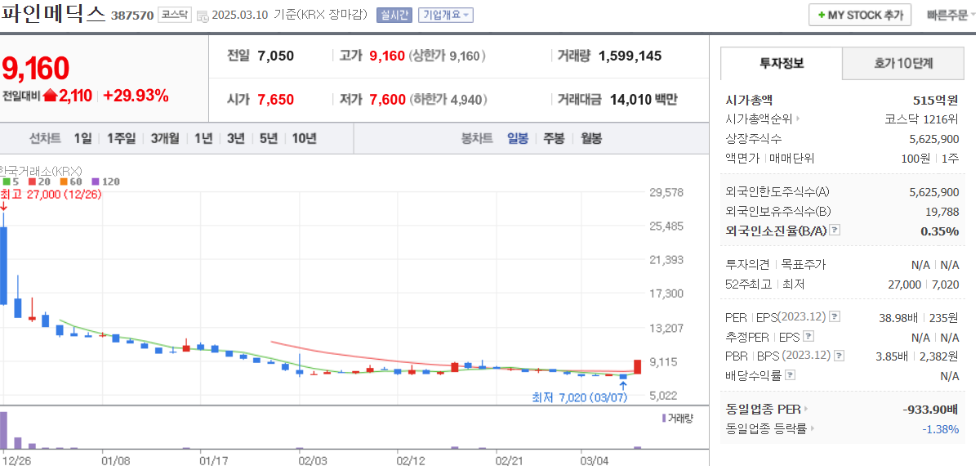The image size is (980, 466).
Task: Select 1년 line chart period
Action: click(x=203, y=138)
